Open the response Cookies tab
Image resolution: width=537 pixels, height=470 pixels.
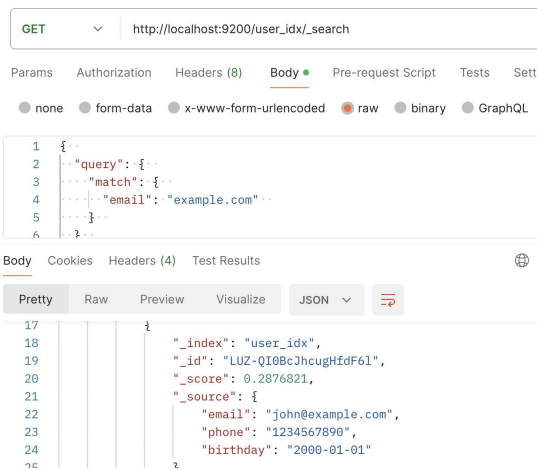pos(70,261)
